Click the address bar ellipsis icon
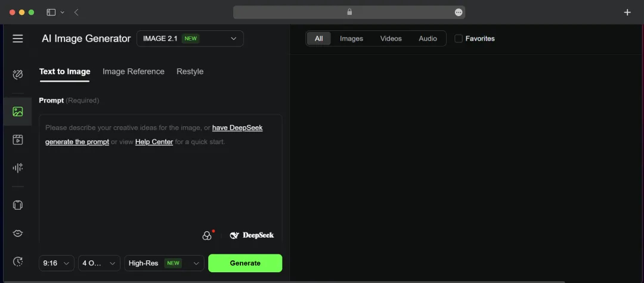 [459, 13]
